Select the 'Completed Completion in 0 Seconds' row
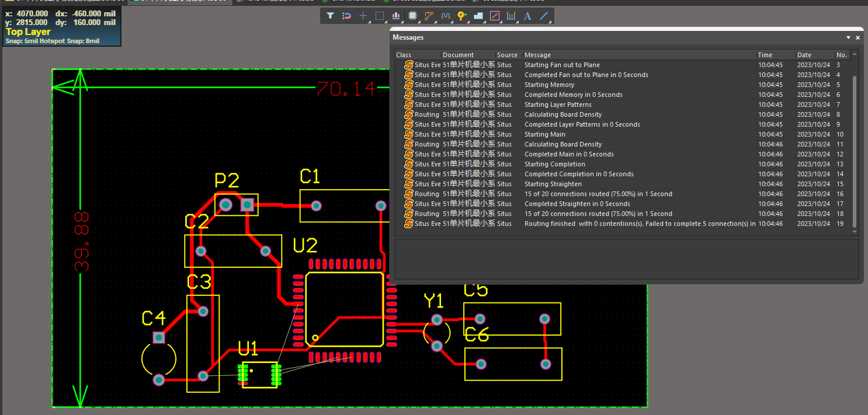Viewport: 868px width, 415px height. pyautogui.click(x=623, y=174)
